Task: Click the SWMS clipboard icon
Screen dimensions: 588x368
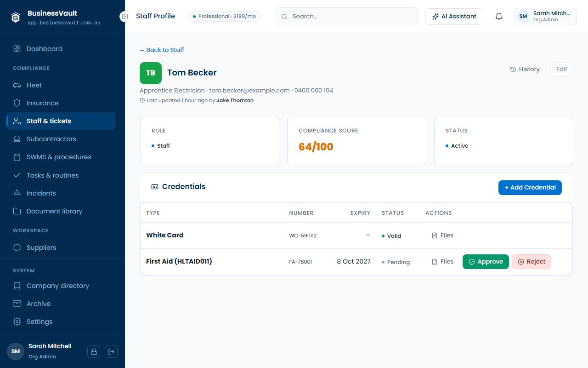Action: point(17,157)
